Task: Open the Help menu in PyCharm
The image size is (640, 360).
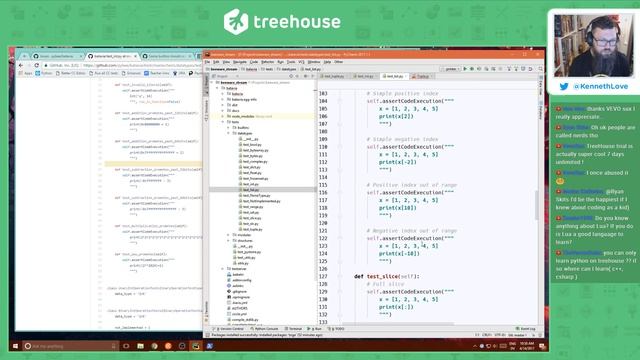Action: [x=327, y=62]
